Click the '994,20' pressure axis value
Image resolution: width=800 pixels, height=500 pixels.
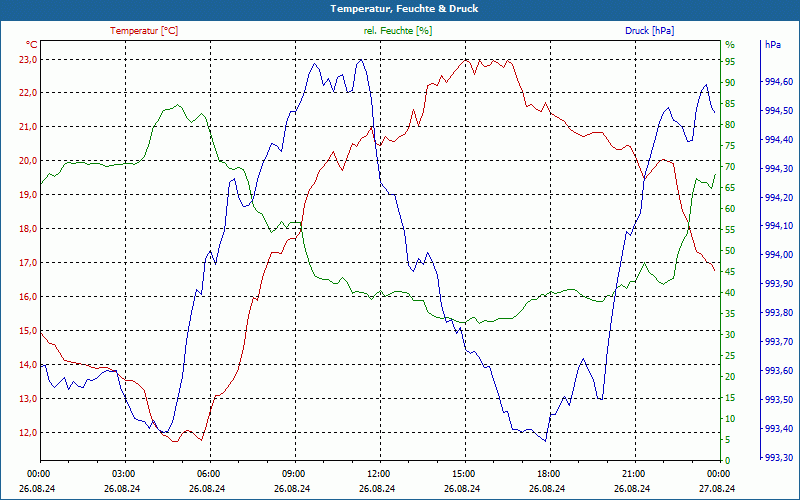point(779,197)
